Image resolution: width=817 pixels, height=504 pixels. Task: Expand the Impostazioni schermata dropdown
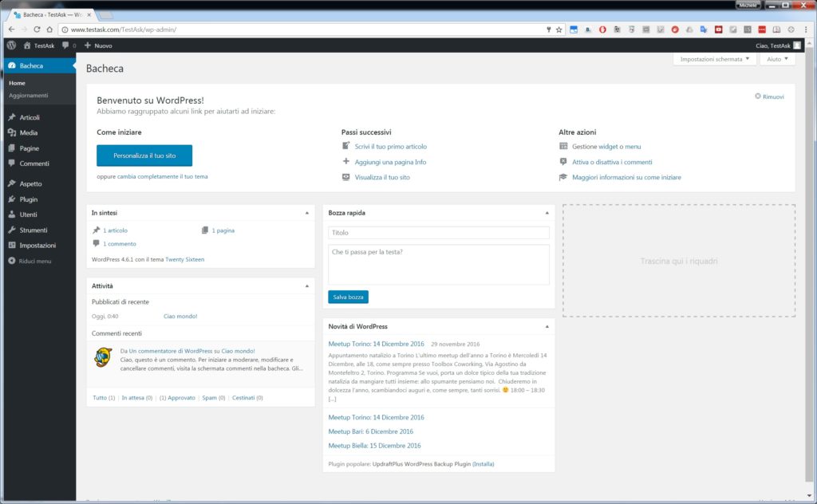[x=714, y=59]
